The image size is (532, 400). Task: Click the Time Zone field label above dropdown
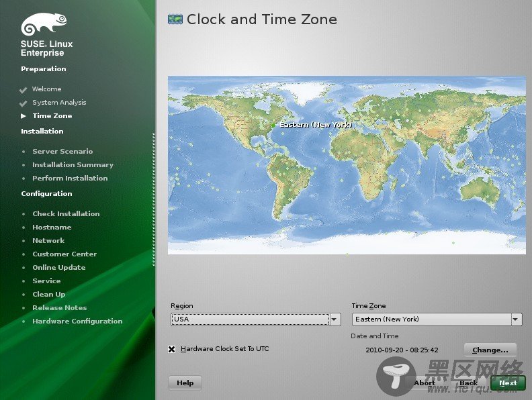(x=369, y=306)
